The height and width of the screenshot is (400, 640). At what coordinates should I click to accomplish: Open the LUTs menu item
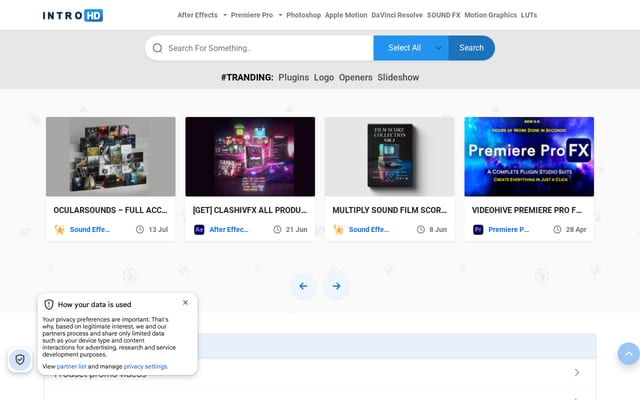click(529, 15)
